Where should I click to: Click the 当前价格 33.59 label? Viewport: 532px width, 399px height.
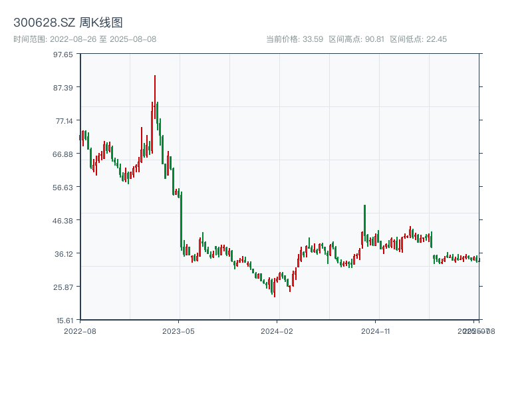pyautogui.click(x=295, y=39)
